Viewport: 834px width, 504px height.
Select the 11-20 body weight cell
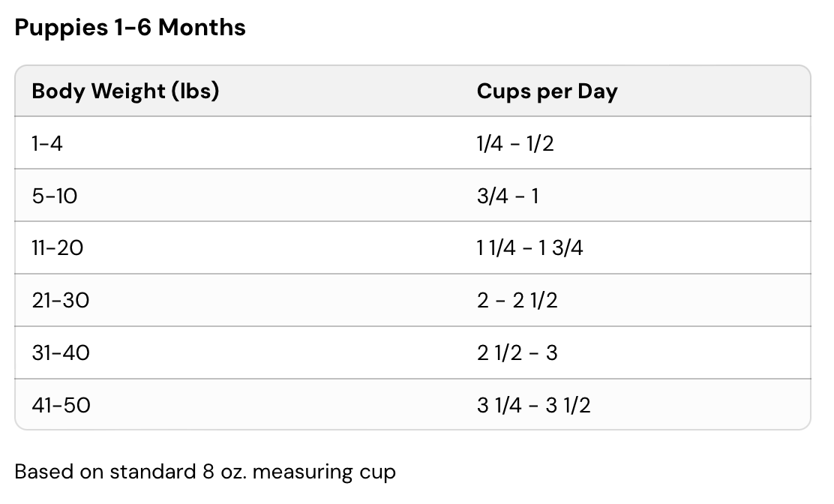pos(58,248)
